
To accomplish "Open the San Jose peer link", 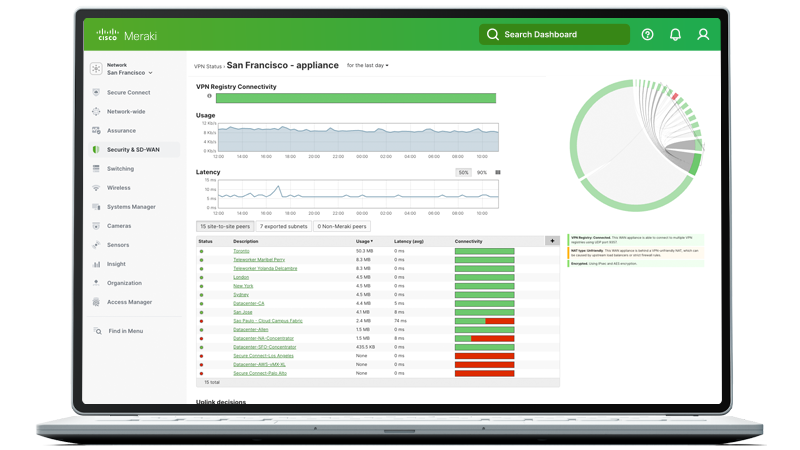I will click(x=243, y=312).
